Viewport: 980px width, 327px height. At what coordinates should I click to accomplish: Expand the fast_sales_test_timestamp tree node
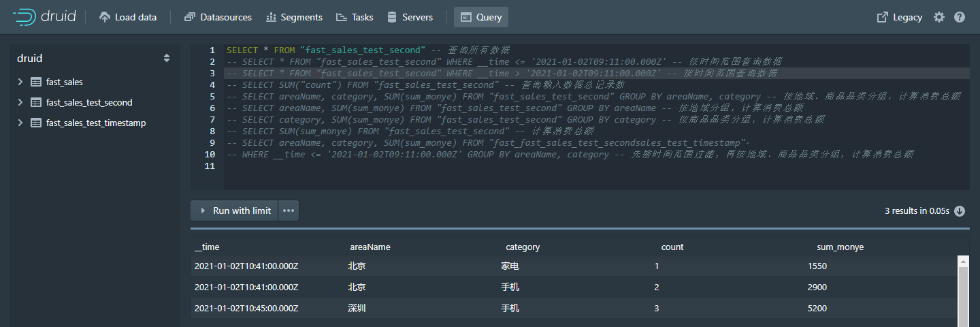(x=20, y=123)
